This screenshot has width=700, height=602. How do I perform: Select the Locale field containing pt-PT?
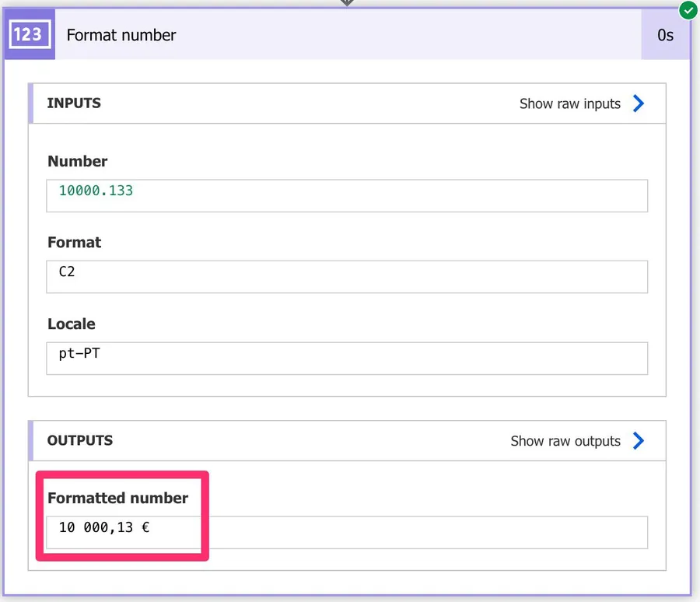tap(347, 358)
